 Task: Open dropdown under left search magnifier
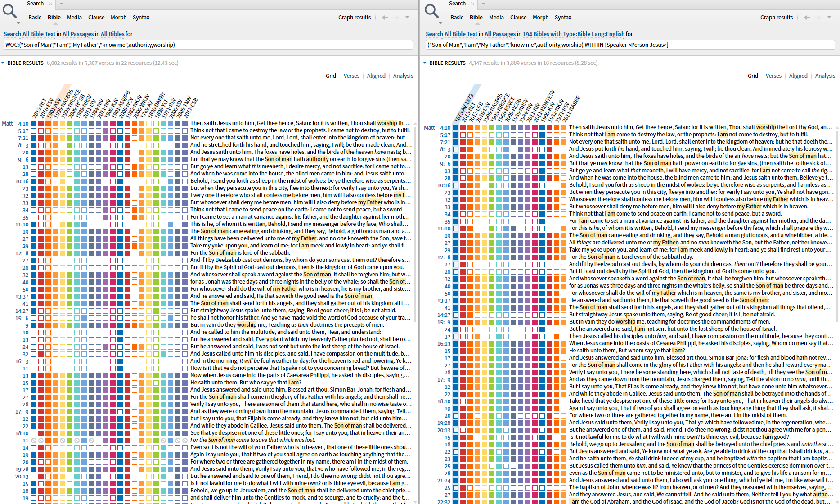[x=18, y=22]
